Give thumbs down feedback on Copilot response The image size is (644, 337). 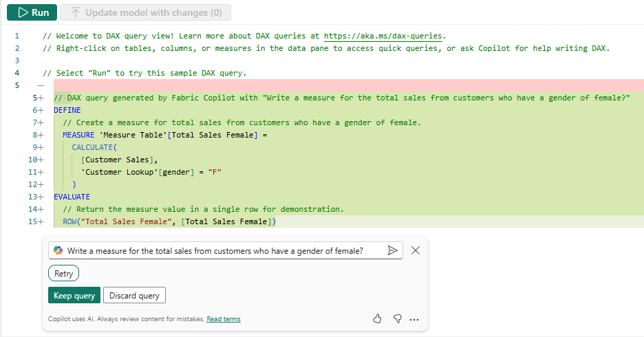pos(396,319)
